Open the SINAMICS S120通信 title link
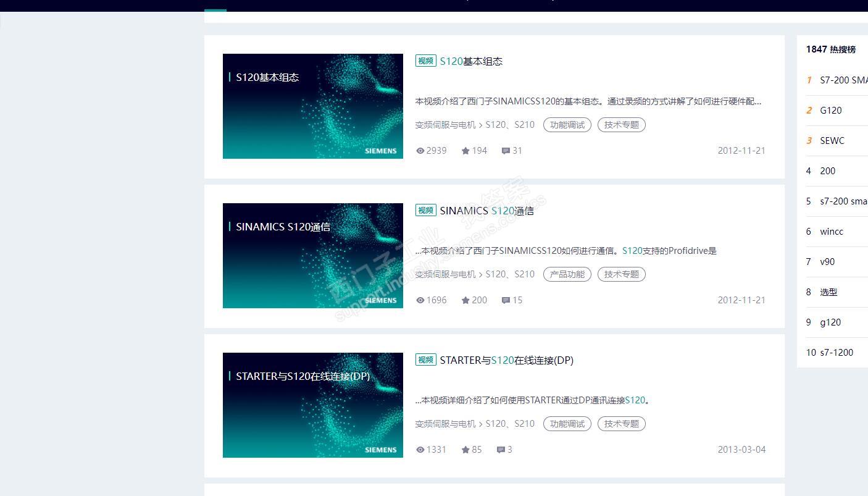 click(487, 211)
